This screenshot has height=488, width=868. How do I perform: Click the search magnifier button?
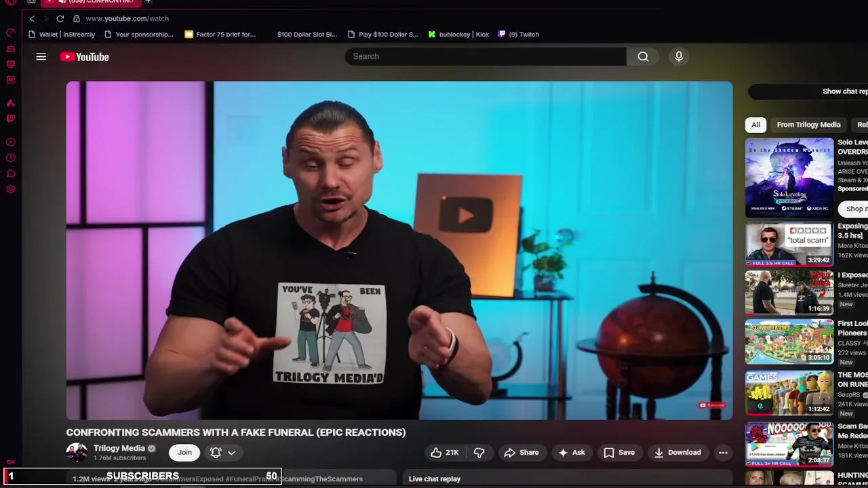(643, 56)
